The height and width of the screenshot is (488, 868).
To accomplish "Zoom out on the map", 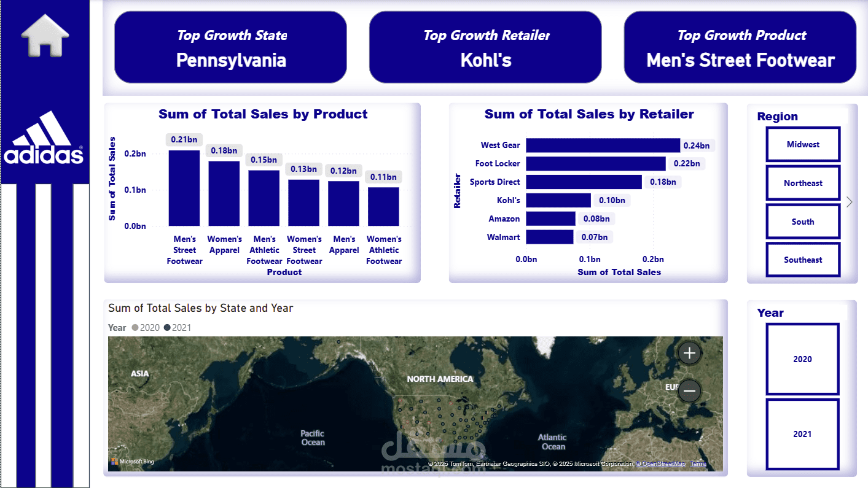I will tap(689, 390).
